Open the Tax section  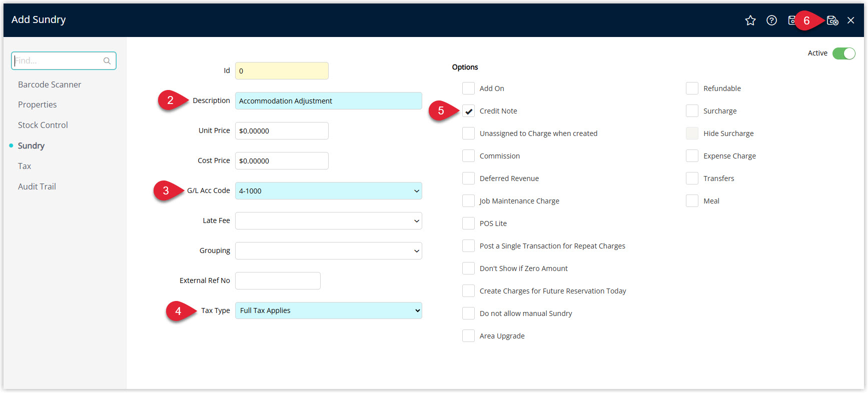pos(25,166)
